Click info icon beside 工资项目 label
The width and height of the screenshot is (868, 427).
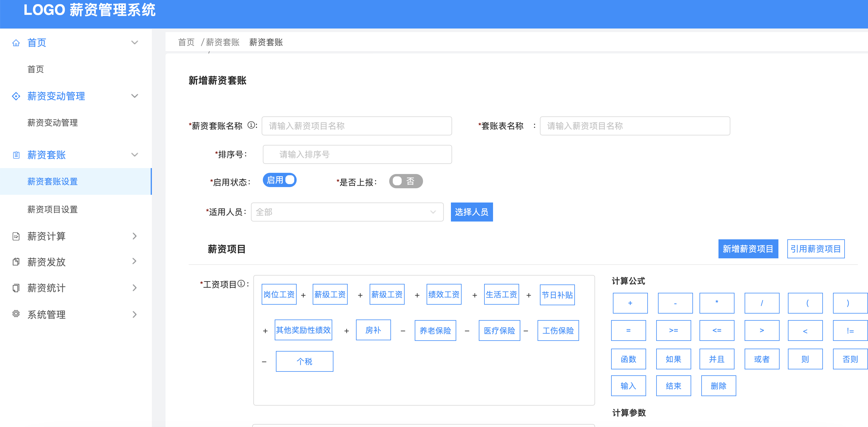241,284
